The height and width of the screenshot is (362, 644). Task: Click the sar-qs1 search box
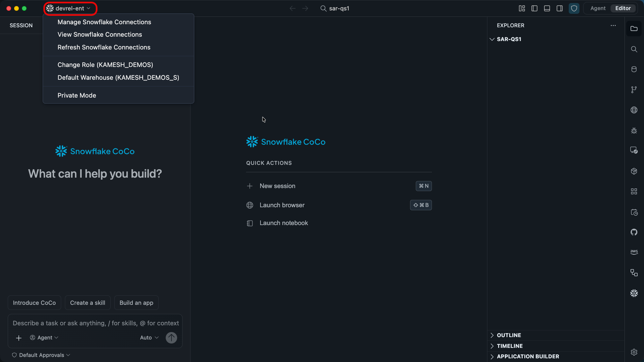[x=335, y=8]
